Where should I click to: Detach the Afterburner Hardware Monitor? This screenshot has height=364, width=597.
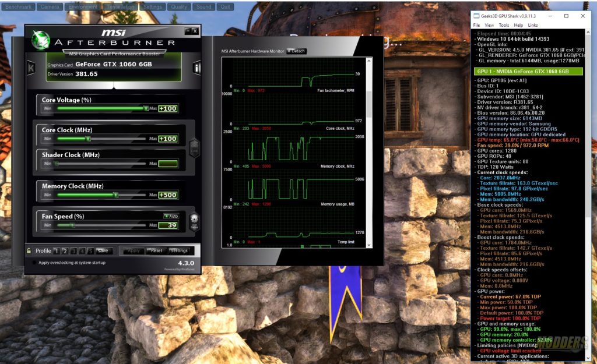point(296,51)
